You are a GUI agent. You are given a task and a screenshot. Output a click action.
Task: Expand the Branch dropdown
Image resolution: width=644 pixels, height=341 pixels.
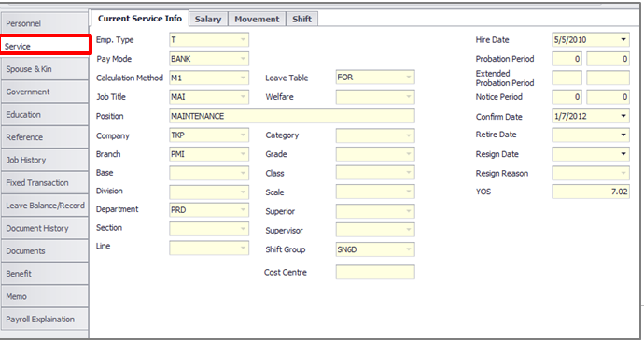pyautogui.click(x=244, y=154)
